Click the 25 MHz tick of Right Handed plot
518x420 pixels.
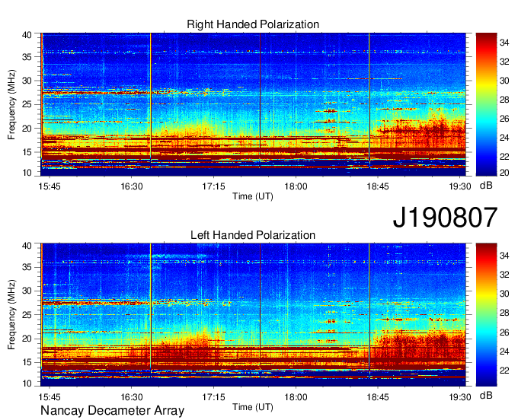27,105
